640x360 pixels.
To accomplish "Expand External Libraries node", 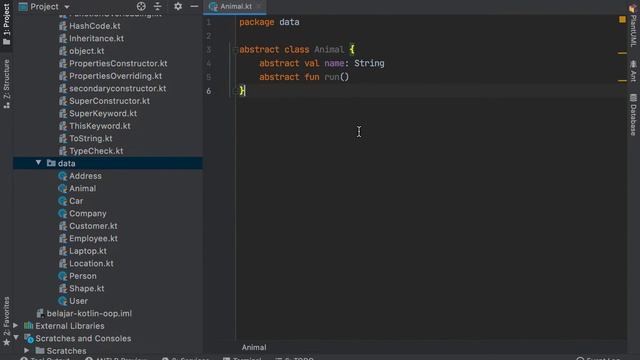I will pyautogui.click(x=16, y=326).
